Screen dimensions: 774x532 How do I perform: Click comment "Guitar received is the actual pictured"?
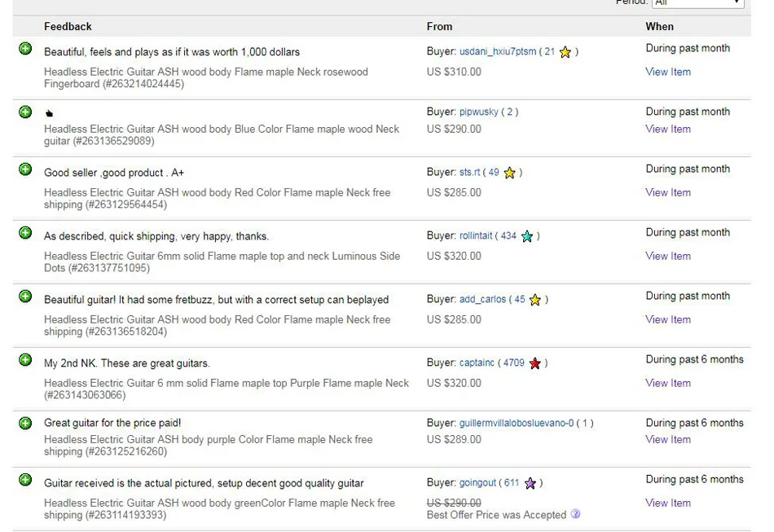[x=204, y=483]
